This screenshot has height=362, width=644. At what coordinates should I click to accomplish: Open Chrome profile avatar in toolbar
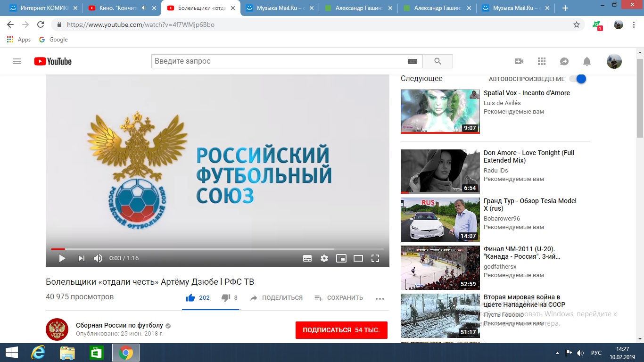click(x=619, y=25)
